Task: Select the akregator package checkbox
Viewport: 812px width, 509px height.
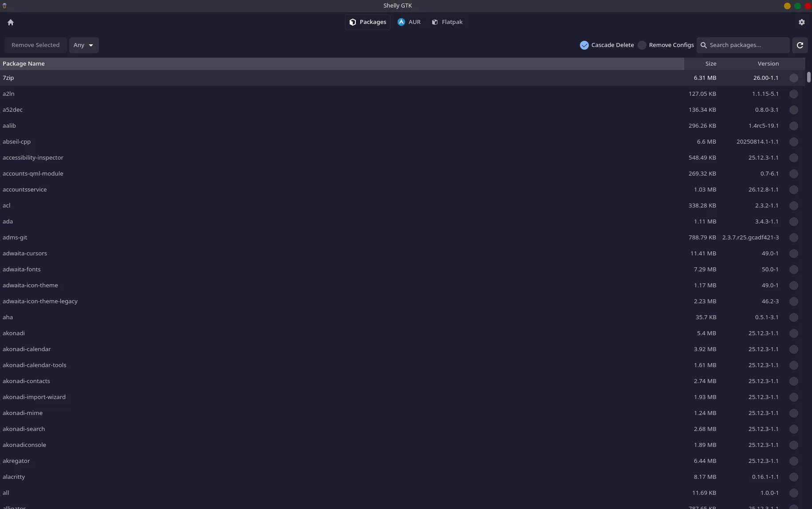Action: [794, 461]
